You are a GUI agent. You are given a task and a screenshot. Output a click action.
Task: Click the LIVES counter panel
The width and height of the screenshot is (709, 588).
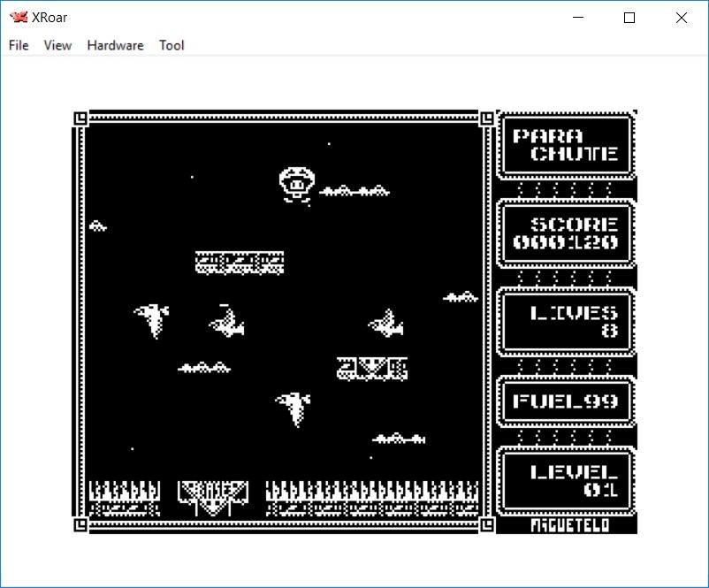click(567, 322)
